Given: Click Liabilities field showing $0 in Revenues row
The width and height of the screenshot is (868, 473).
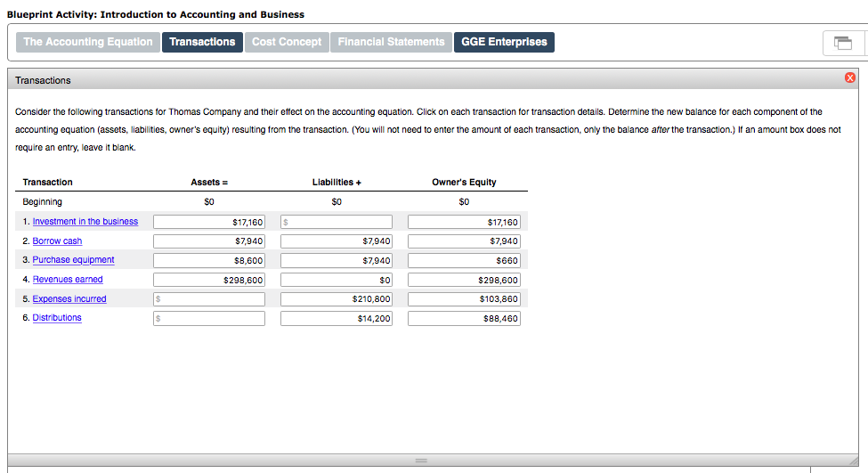Looking at the screenshot, I should (337, 280).
